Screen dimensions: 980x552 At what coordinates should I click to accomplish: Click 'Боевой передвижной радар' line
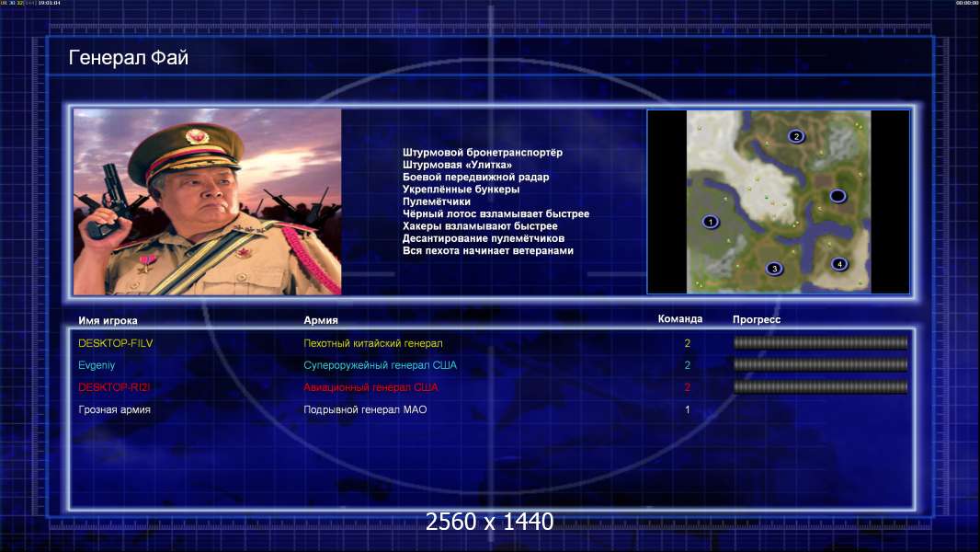point(475,177)
